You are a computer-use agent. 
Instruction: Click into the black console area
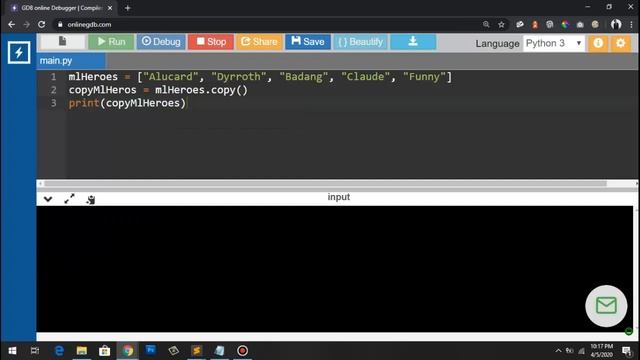[335, 269]
